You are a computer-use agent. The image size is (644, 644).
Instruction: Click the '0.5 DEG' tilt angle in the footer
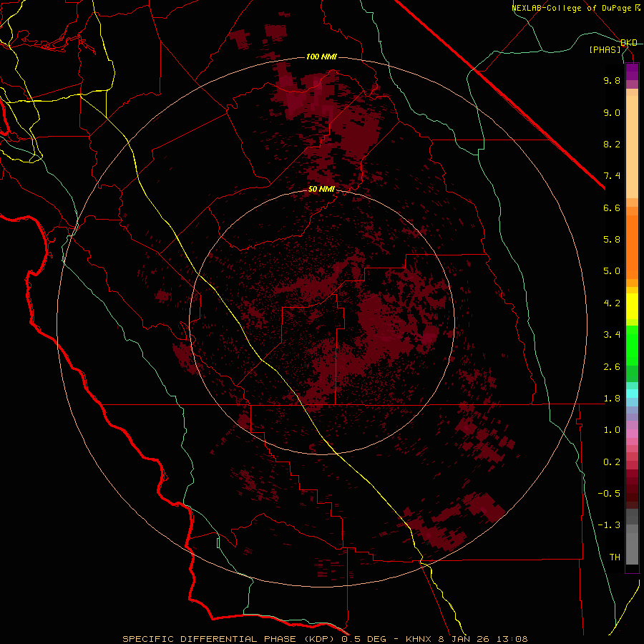pos(364,639)
